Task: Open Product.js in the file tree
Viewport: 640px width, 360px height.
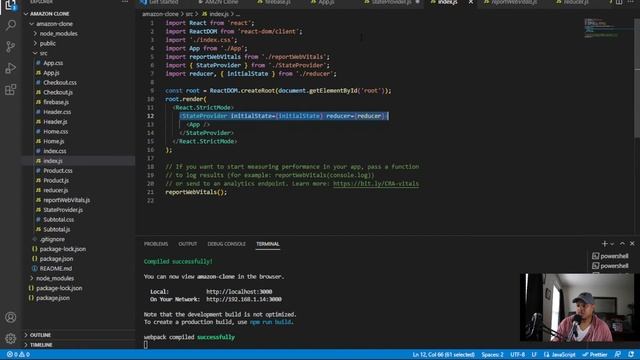Action: coord(56,180)
